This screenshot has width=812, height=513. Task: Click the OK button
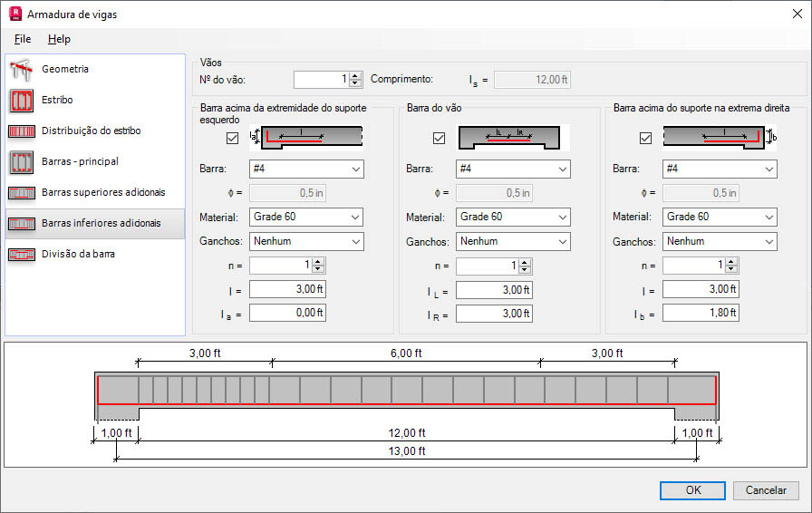pos(692,490)
